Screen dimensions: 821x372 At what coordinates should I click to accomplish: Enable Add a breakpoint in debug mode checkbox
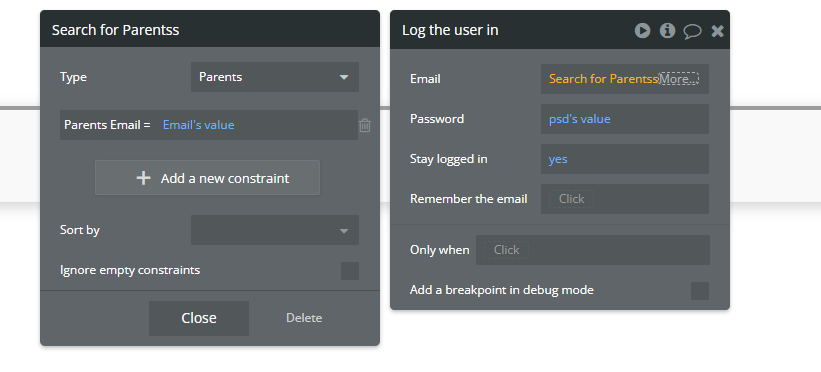tap(700, 291)
